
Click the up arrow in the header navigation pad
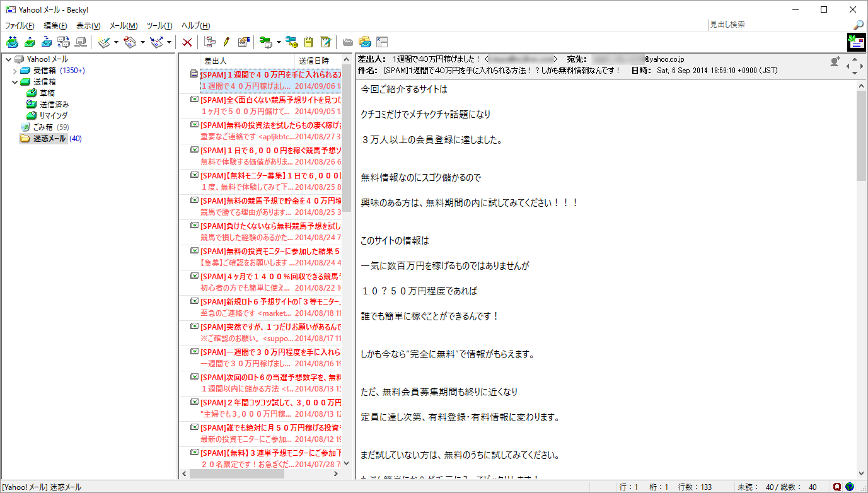[x=855, y=58]
